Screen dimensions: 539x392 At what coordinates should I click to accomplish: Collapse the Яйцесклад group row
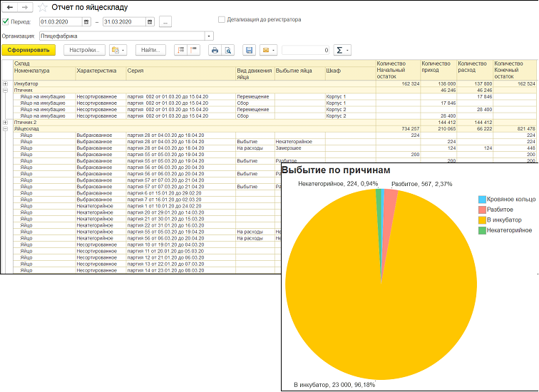pos(6,128)
